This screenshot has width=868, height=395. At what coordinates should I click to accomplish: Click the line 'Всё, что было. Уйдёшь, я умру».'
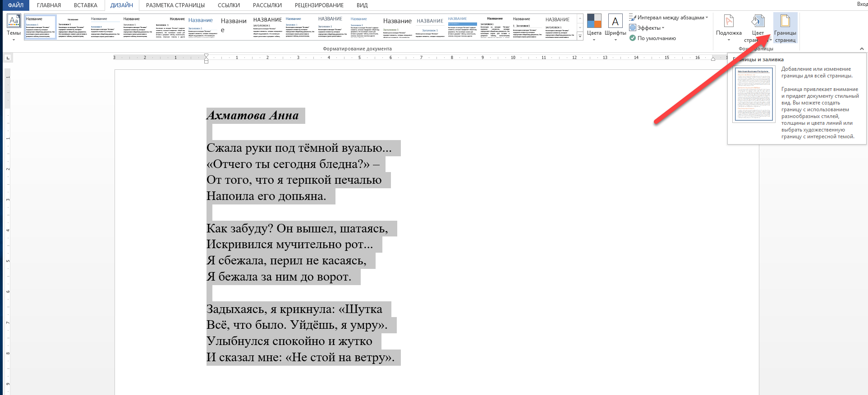297,325
